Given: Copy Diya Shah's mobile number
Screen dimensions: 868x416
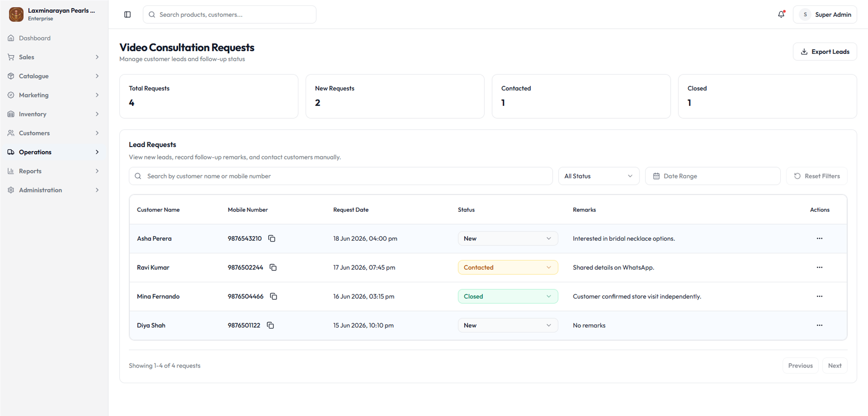Looking at the screenshot, I should click(x=270, y=326).
